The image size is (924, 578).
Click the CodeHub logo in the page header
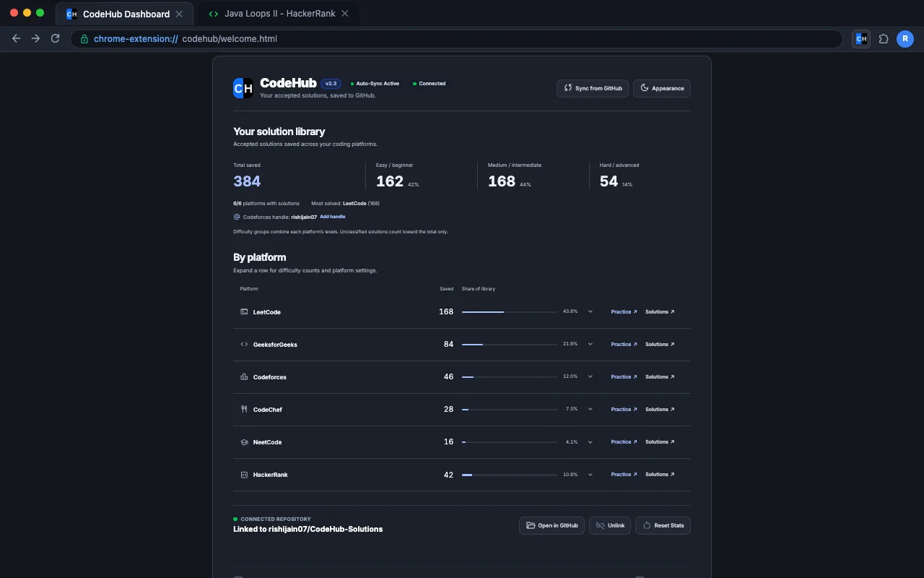coord(243,88)
